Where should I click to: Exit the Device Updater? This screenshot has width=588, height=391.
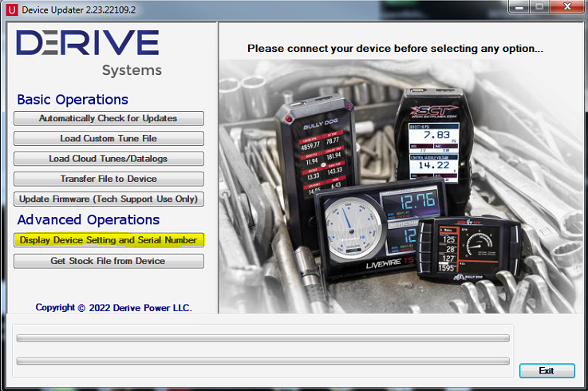coord(547,371)
